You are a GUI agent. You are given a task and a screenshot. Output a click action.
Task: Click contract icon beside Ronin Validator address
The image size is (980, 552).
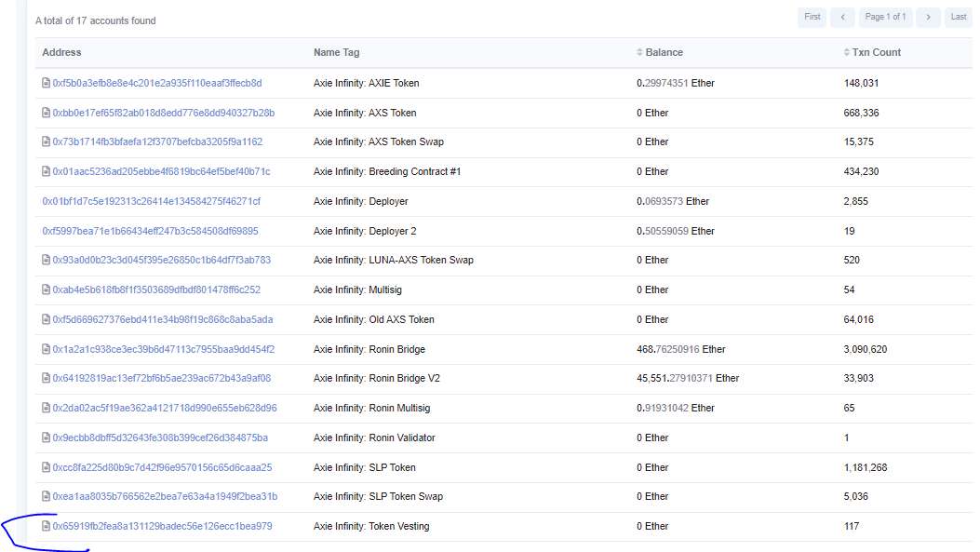(x=46, y=438)
